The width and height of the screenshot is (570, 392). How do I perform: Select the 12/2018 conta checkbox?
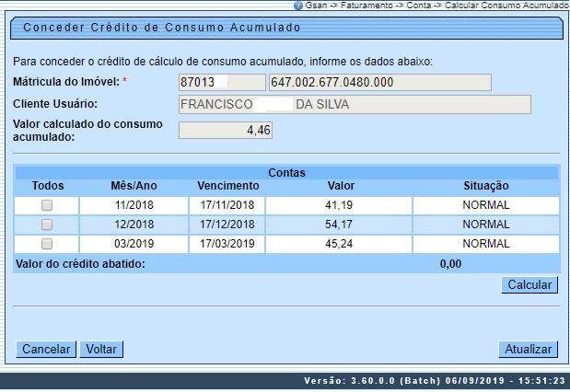coord(47,225)
